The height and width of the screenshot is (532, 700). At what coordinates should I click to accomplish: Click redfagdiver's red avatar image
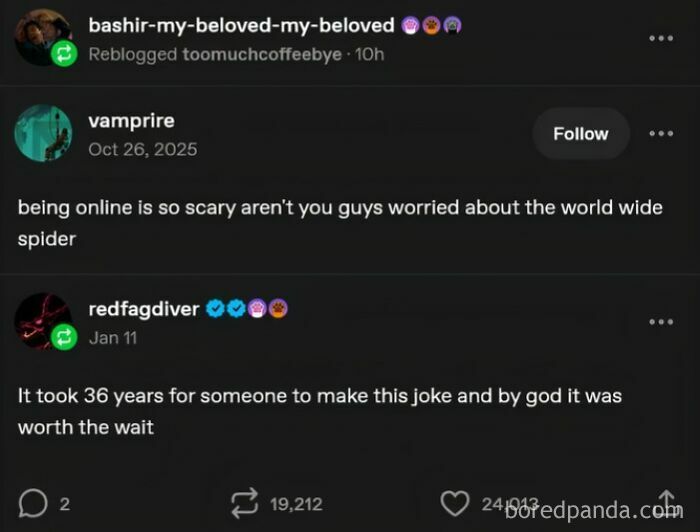point(43,321)
